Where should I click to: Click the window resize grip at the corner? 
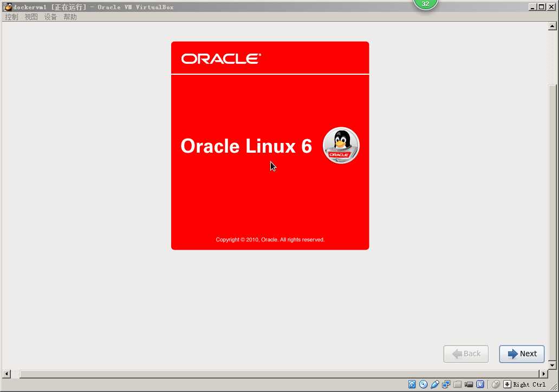click(x=554, y=386)
